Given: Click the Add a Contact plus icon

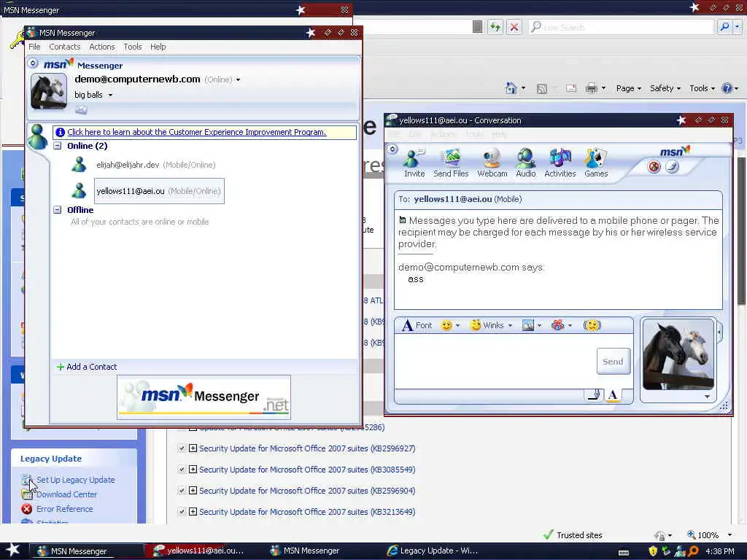Looking at the screenshot, I should click(61, 367).
